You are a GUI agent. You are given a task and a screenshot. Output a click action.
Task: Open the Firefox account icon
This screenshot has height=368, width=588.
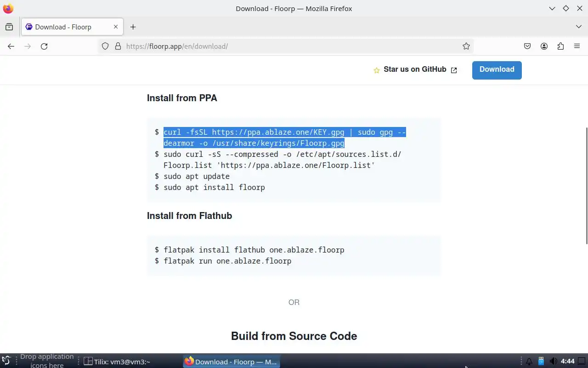(x=544, y=46)
